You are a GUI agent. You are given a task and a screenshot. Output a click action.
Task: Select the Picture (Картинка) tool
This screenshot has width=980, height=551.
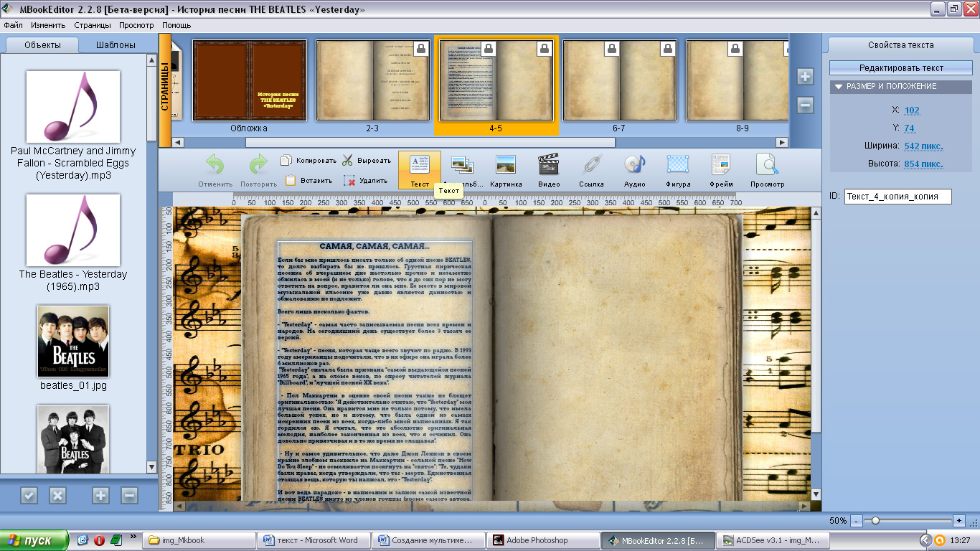click(506, 170)
